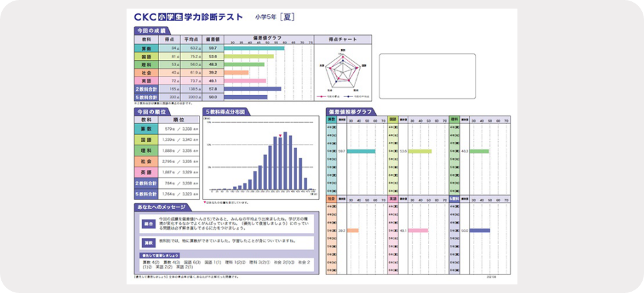The height and width of the screenshot is (293, 644).
Task: Select the 総合 label in the message box
Action: (147, 224)
